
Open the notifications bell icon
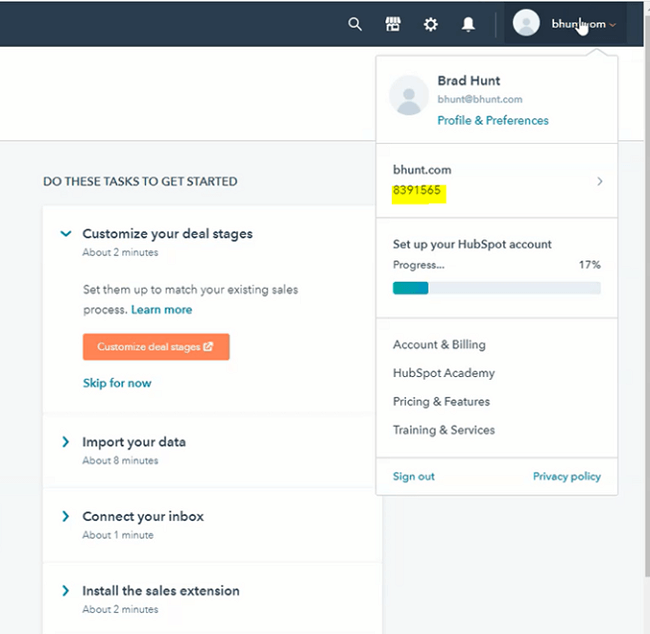point(468,24)
